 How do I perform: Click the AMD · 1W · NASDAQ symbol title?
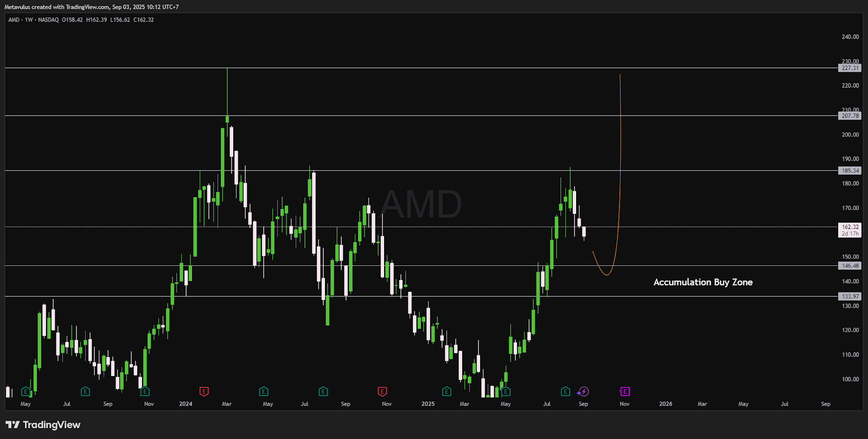(x=33, y=20)
